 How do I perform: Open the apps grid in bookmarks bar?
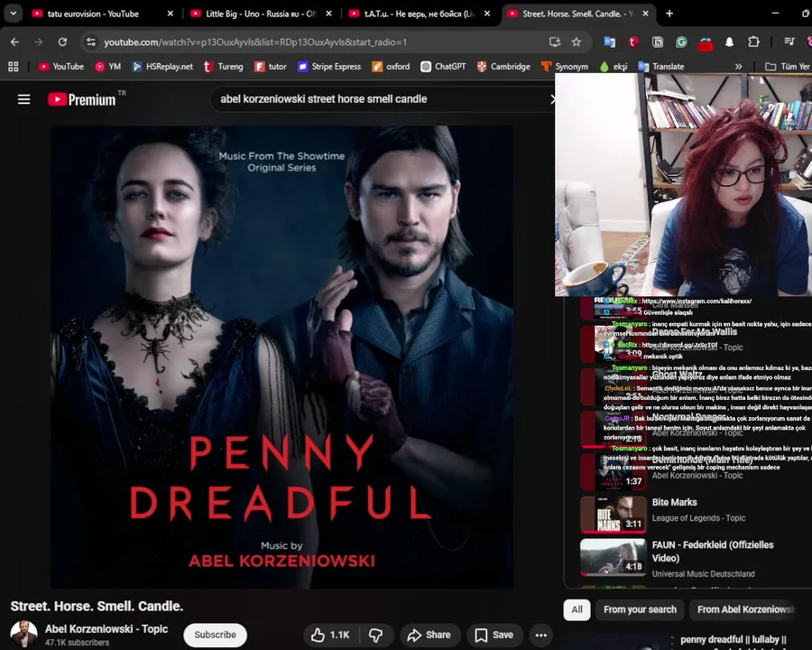(14, 66)
